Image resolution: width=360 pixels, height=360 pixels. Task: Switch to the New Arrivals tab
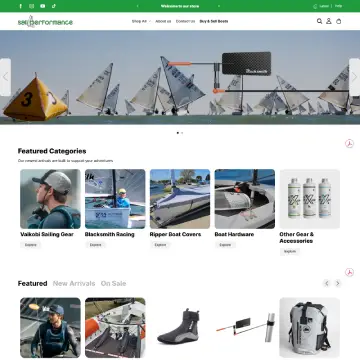[74, 284]
